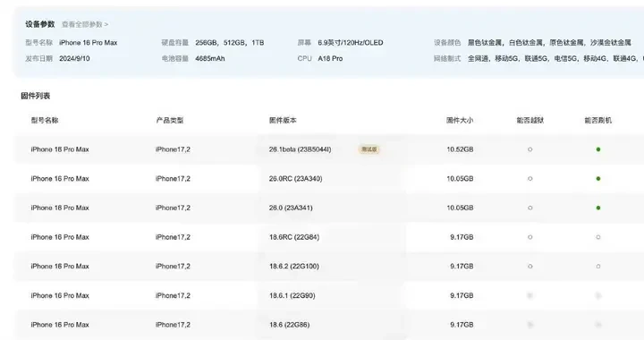Click the 固件版本 column header
This screenshot has height=340, width=644.
tap(283, 120)
